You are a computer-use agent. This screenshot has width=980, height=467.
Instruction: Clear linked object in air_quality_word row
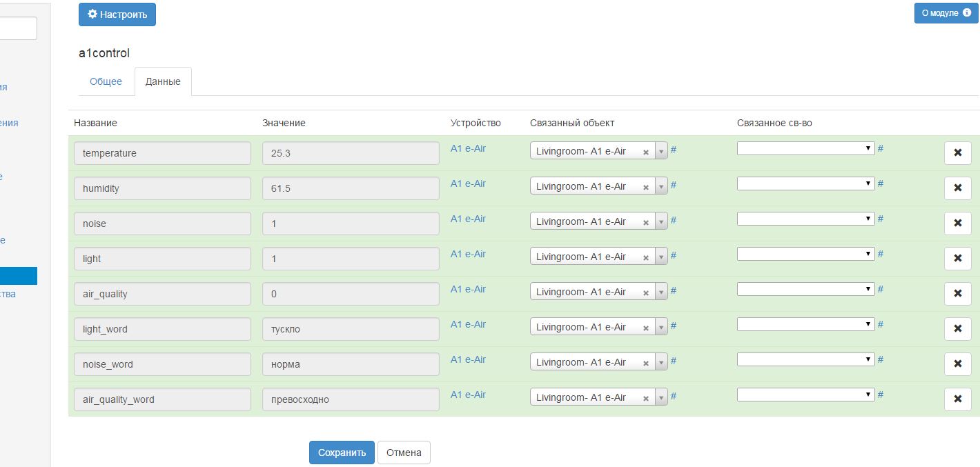tap(646, 399)
